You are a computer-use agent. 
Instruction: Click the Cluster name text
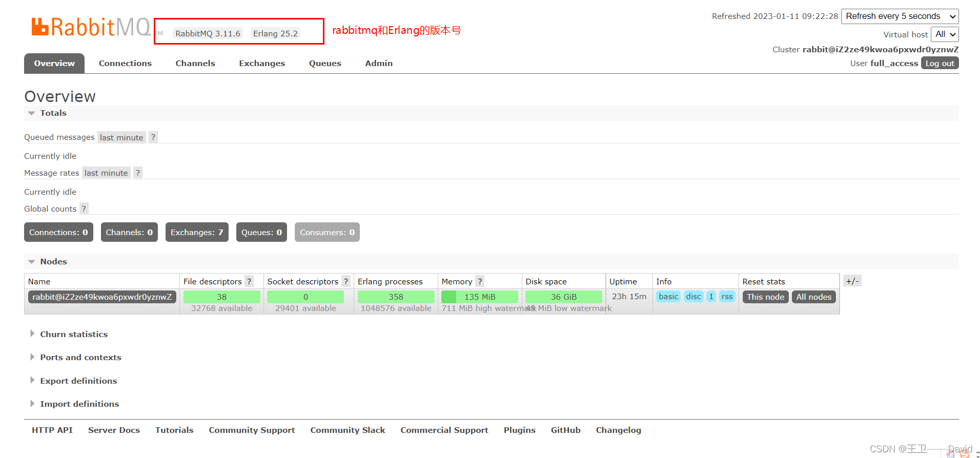881,50
